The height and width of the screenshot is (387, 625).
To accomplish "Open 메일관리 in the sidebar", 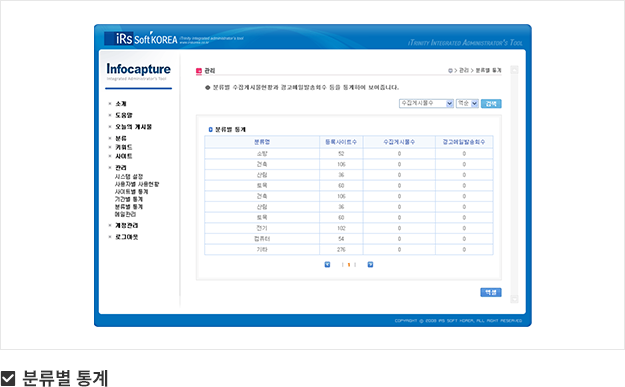I will pyautogui.click(x=125, y=214).
